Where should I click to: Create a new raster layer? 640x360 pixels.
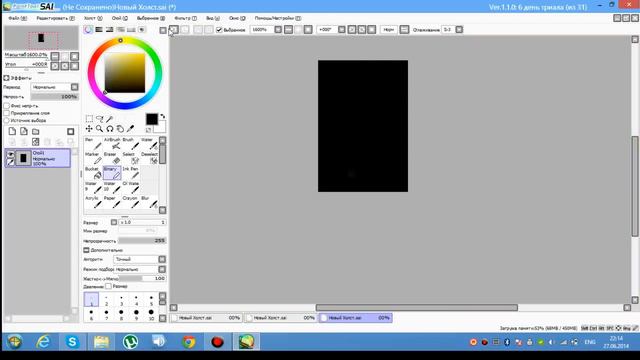point(12,131)
